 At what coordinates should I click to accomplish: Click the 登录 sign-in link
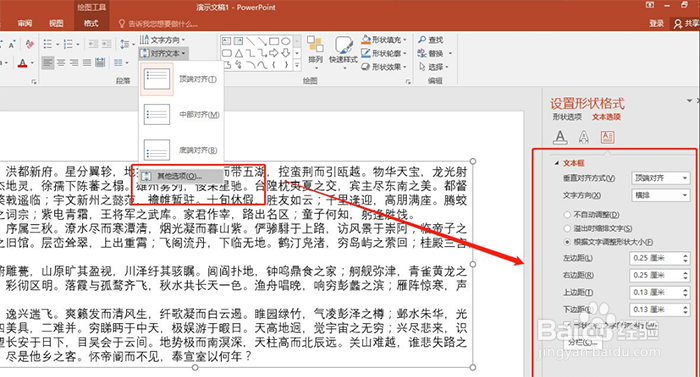pyautogui.click(x=657, y=23)
